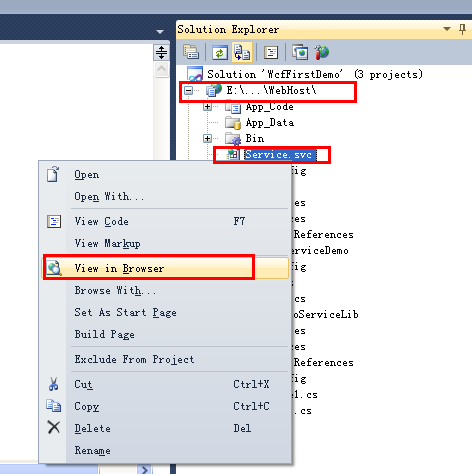Click the ASP.NET Configuration toolbar icon
Image resolution: width=472 pixels, height=474 pixels.
(321, 52)
